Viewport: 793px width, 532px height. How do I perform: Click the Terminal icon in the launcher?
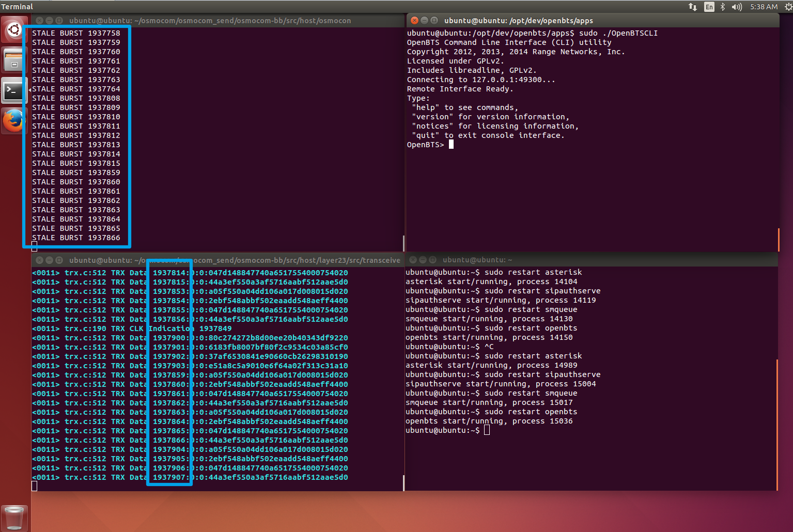click(x=14, y=90)
